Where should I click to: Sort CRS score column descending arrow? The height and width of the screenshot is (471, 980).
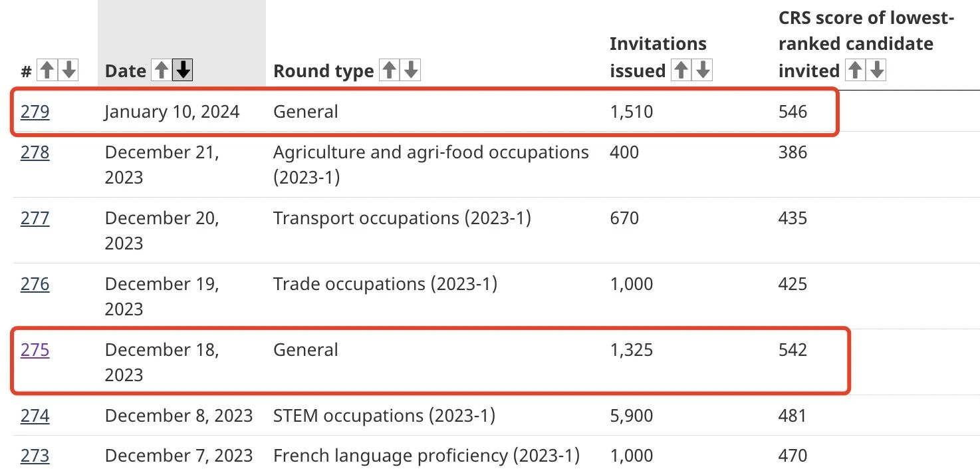pyautogui.click(x=878, y=70)
